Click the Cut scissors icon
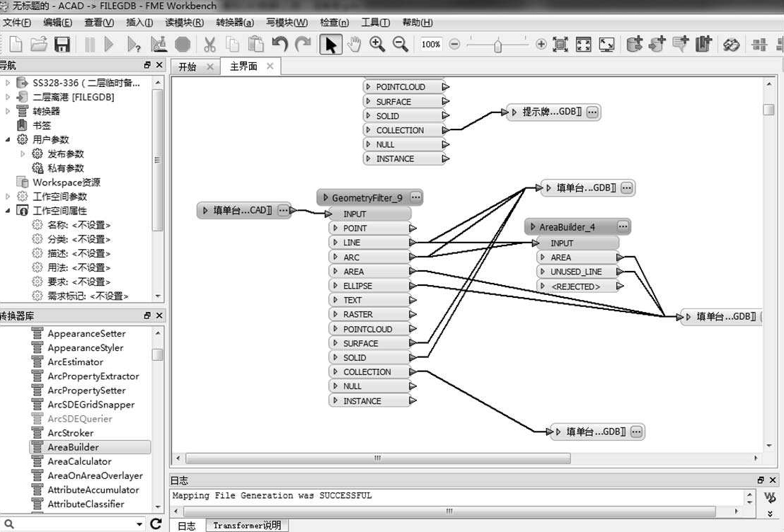The image size is (784, 532). click(209, 45)
